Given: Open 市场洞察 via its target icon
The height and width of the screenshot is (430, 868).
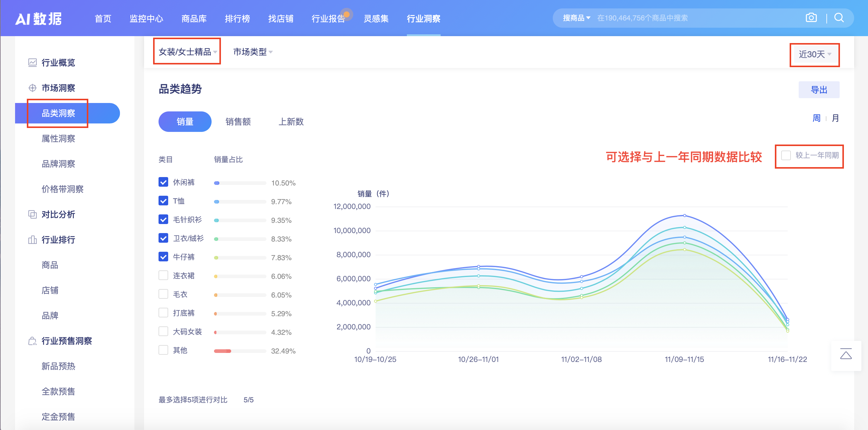Looking at the screenshot, I should (x=32, y=88).
